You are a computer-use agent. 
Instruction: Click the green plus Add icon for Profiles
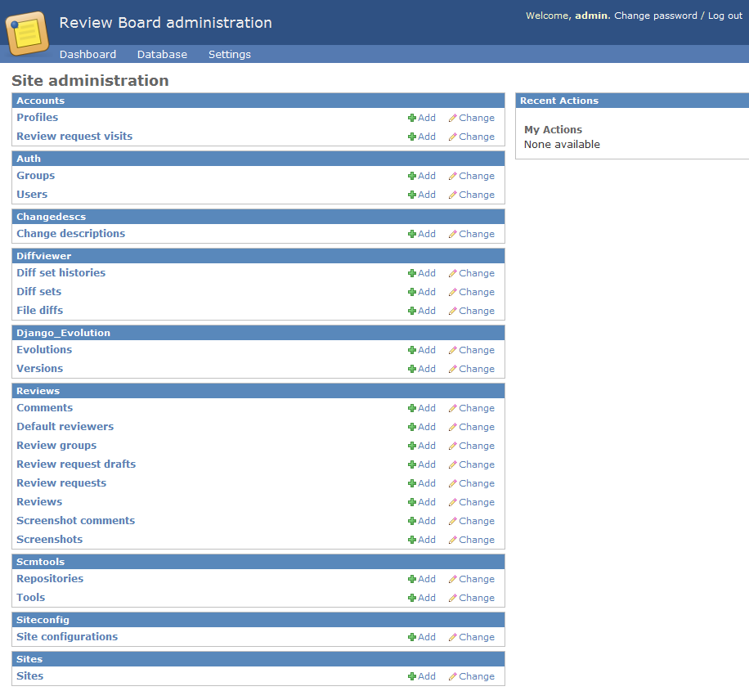pyautogui.click(x=412, y=118)
